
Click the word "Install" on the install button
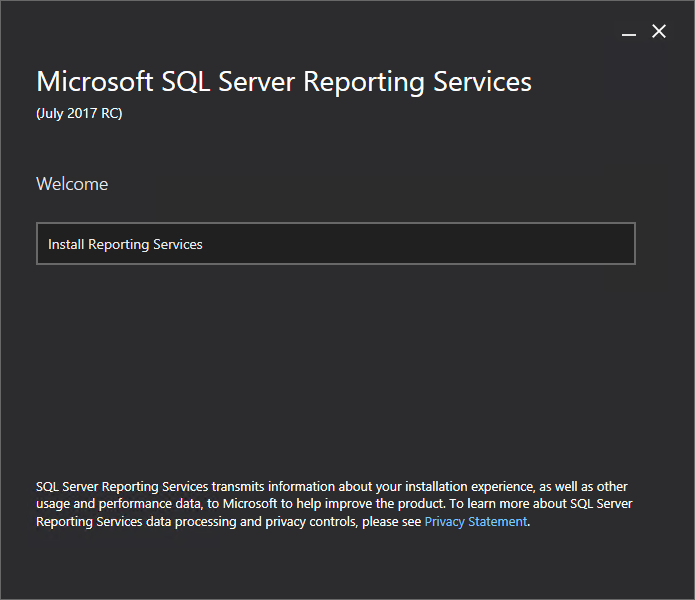click(x=66, y=244)
